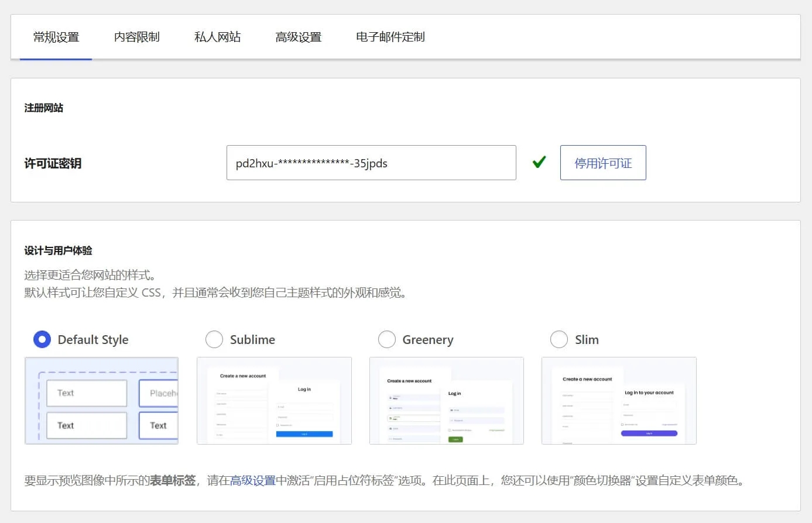Click the 许可证密钥 field label
Viewport: 812px width, 523px height.
[x=53, y=163]
